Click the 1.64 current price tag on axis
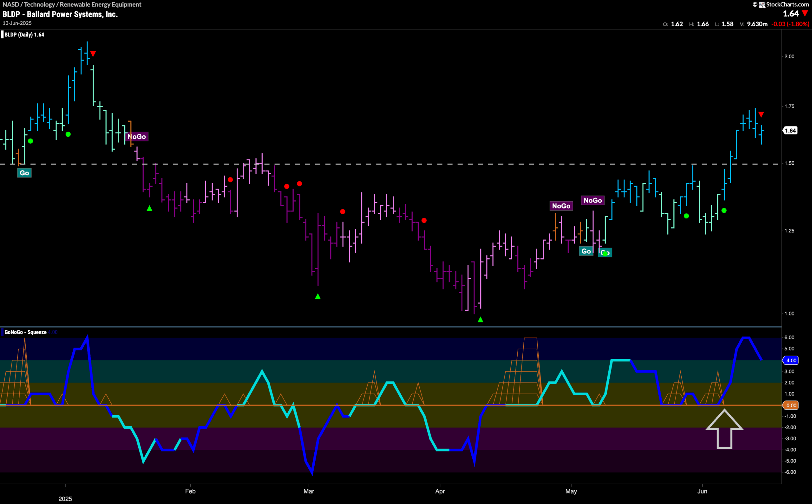Screen dimensions: 812x504 pos(790,131)
